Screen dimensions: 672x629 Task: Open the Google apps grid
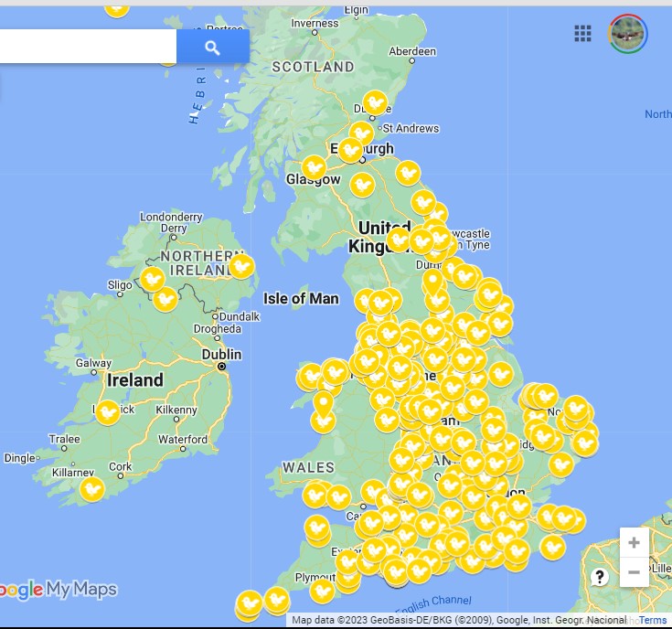[582, 34]
